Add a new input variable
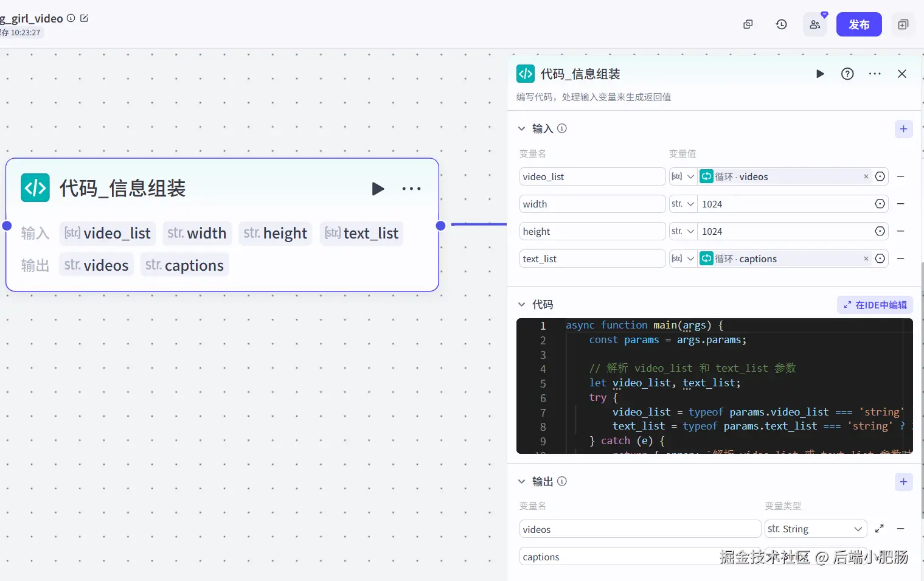The image size is (924, 581). (x=903, y=129)
